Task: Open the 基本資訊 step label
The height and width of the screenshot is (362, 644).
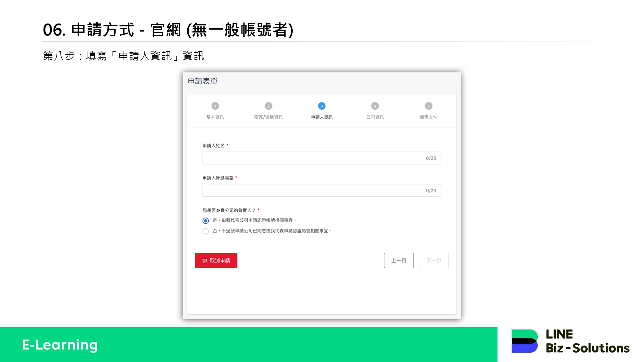Action: (x=215, y=117)
